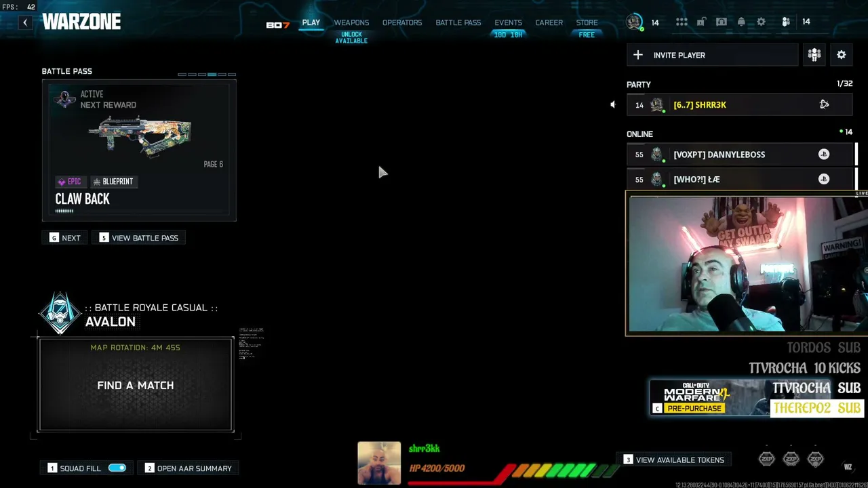Open the player profile emblem in header
The width and height of the screenshot is (868, 488).
pos(634,22)
